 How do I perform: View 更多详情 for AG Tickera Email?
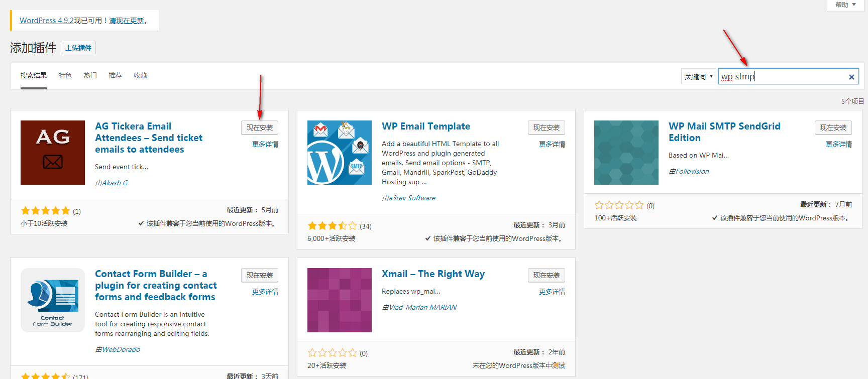point(265,144)
